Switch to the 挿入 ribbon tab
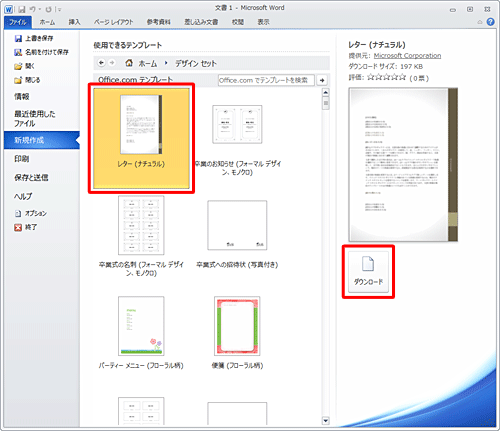 coord(74,22)
